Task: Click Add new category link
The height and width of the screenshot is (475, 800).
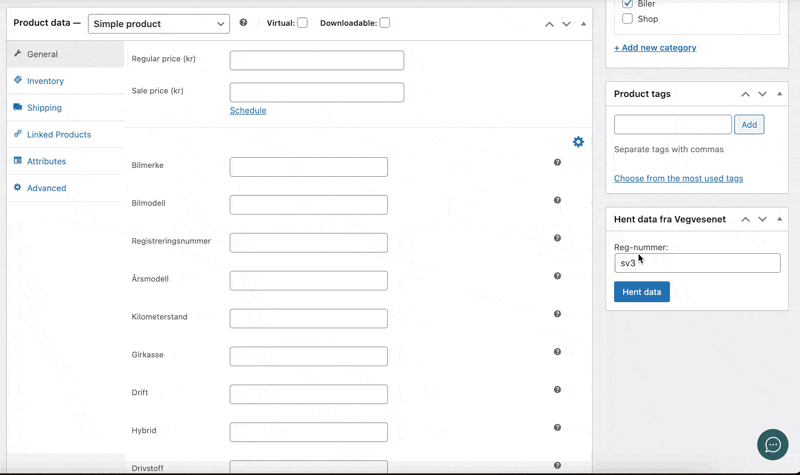Action: pyautogui.click(x=655, y=47)
